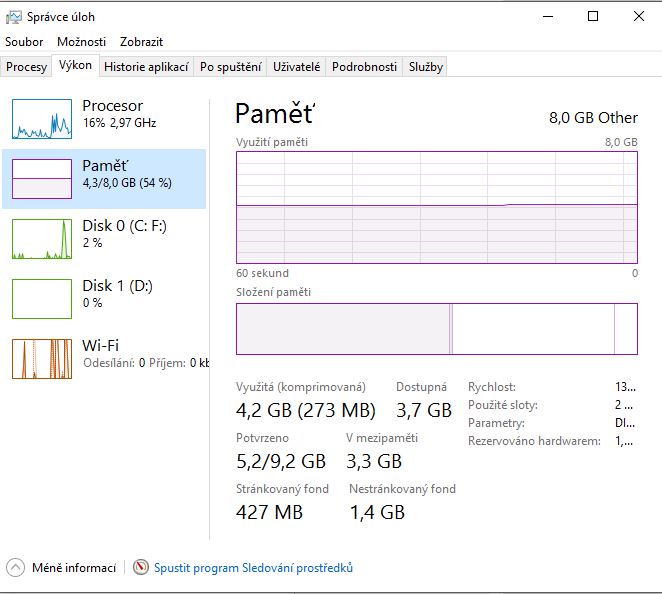Select the Procesor usage graph thumbnail
The height and width of the screenshot is (594, 662).
point(42,119)
